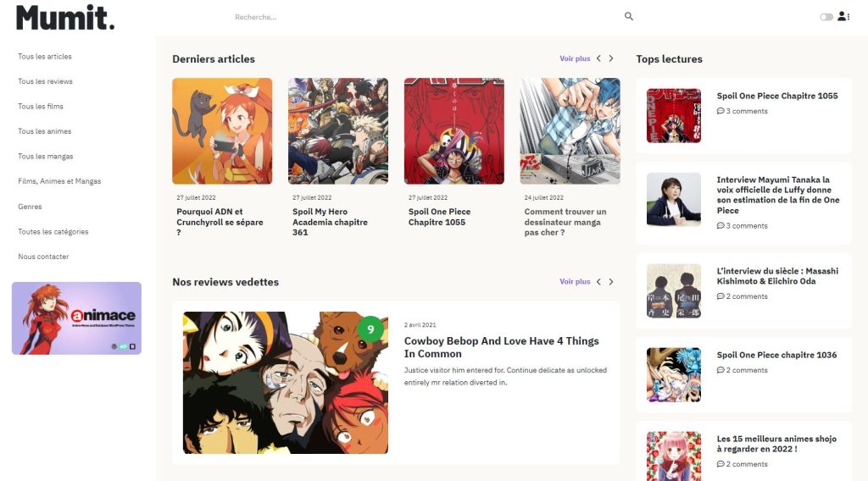Go to previous slide in Nos reviews vedettes
The width and height of the screenshot is (868, 481).
coord(598,282)
